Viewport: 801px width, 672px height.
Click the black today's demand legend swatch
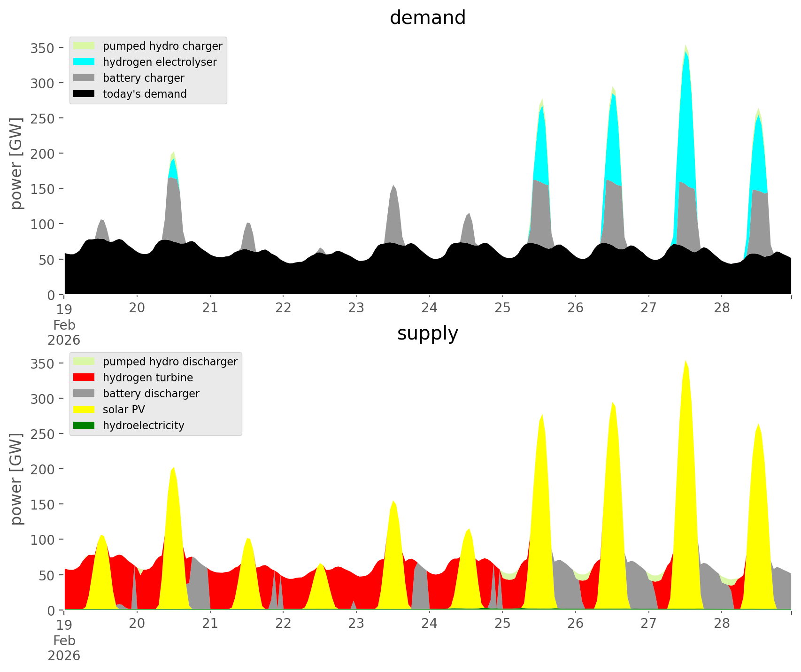pos(84,94)
